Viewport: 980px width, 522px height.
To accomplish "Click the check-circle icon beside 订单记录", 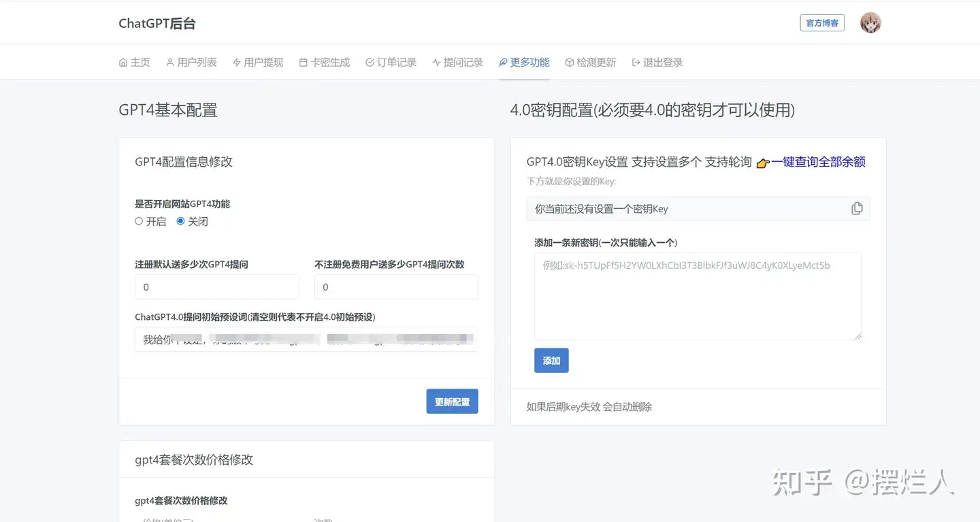I will pos(370,63).
